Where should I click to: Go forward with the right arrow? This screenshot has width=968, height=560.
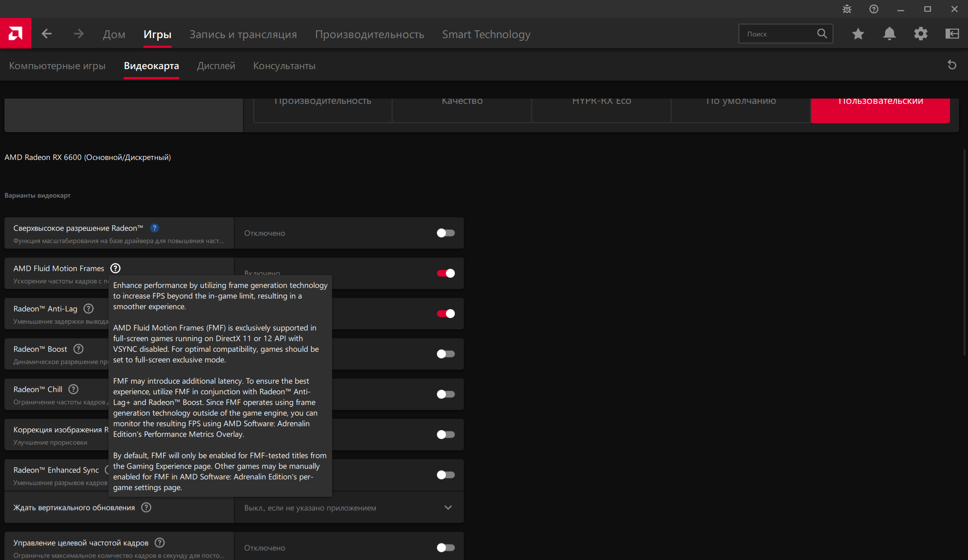(x=79, y=34)
